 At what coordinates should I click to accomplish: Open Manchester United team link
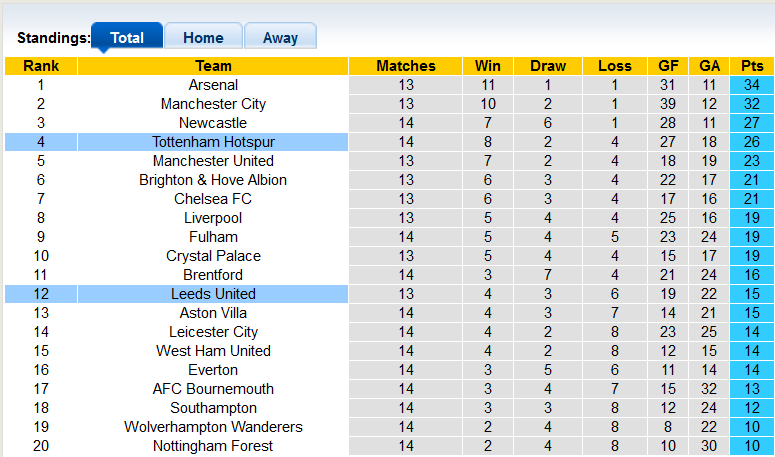(x=213, y=161)
